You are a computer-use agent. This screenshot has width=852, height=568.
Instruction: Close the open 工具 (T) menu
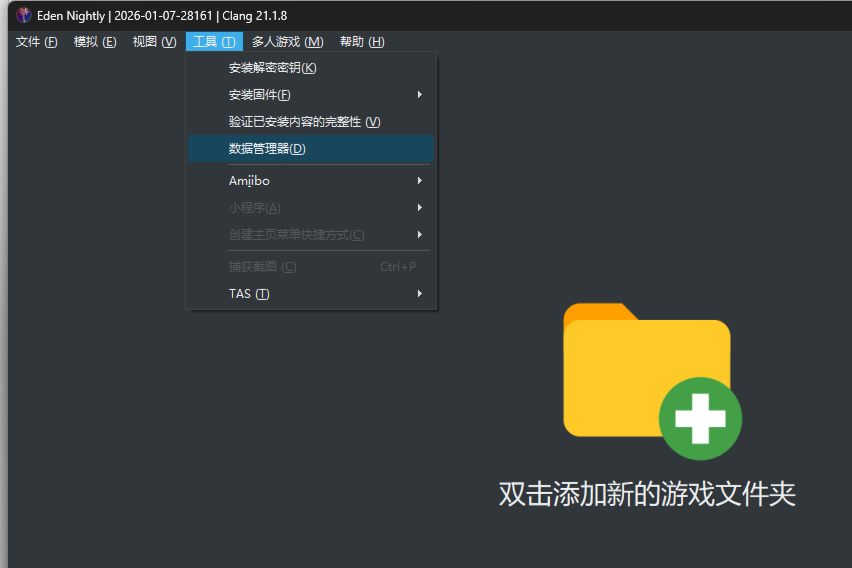click(214, 41)
